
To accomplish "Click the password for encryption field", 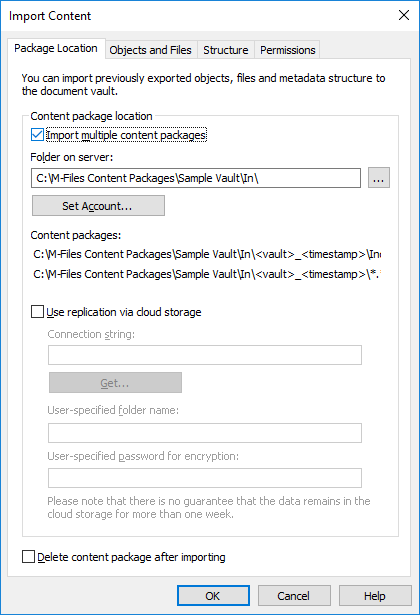I will (x=205, y=478).
